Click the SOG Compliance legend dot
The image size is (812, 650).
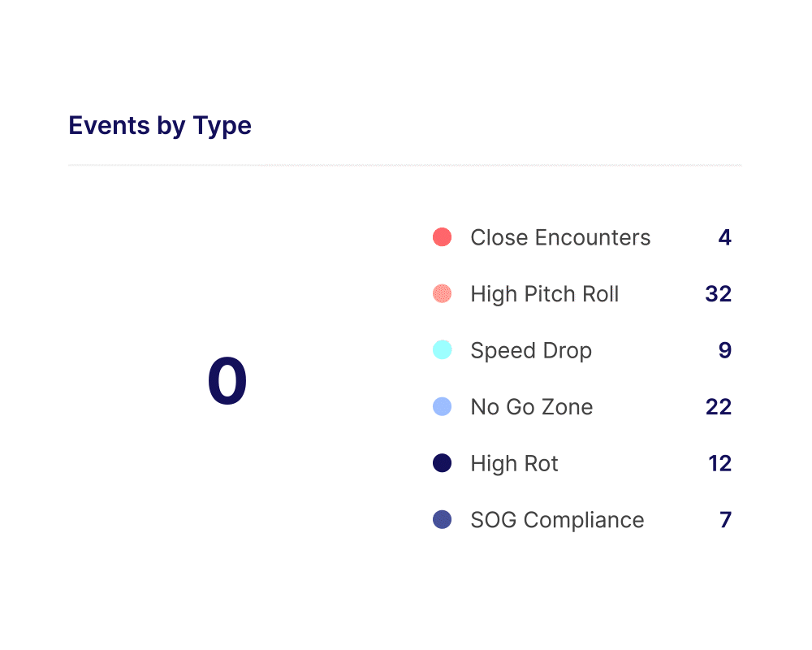tap(442, 519)
